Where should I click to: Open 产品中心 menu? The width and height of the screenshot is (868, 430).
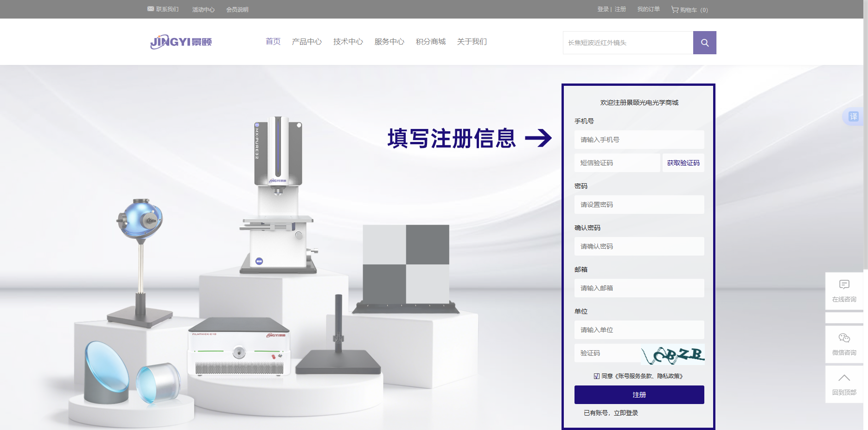pos(306,42)
